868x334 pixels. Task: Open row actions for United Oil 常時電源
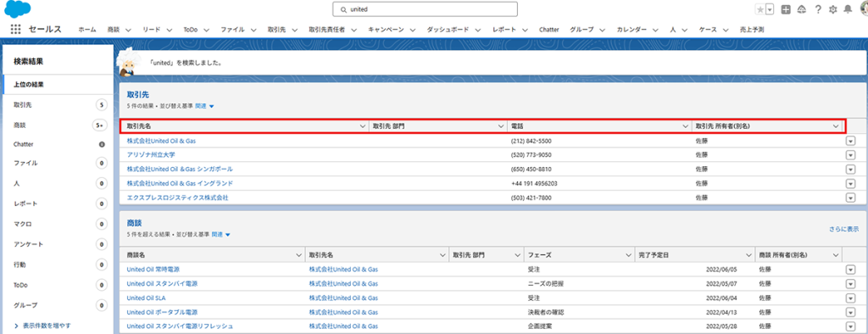[850, 270]
